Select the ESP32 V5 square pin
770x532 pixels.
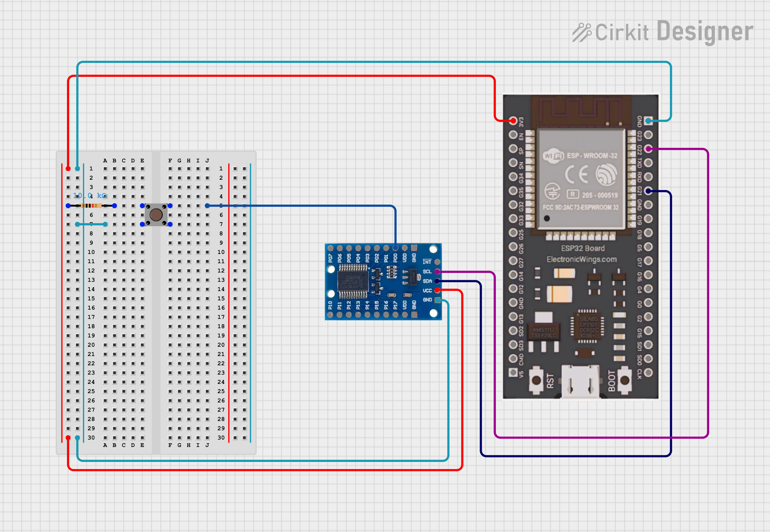tap(513, 372)
